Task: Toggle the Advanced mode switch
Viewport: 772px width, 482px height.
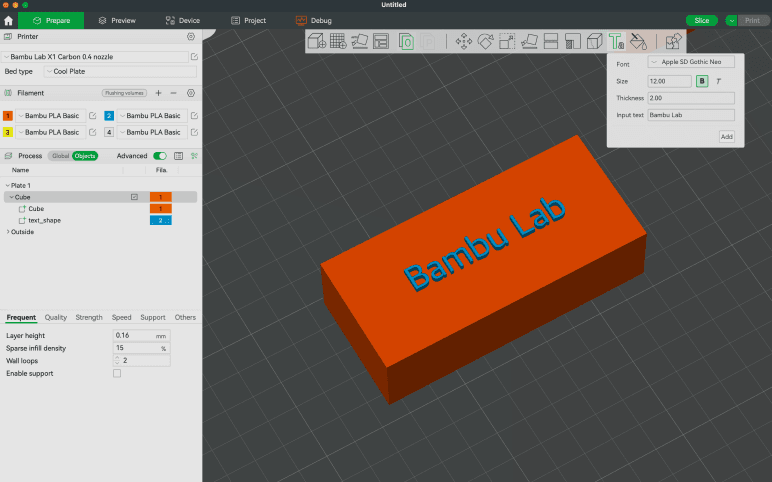Action: (x=160, y=156)
